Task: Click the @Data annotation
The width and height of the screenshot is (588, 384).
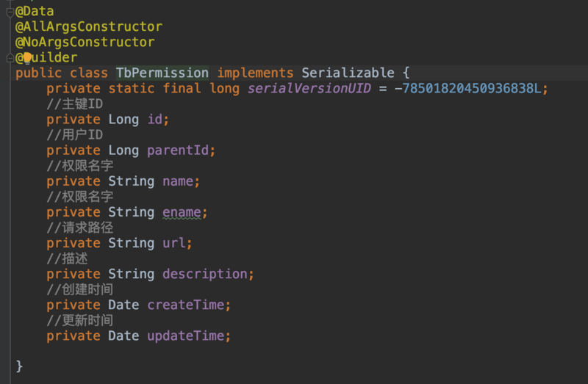Action: [35, 11]
